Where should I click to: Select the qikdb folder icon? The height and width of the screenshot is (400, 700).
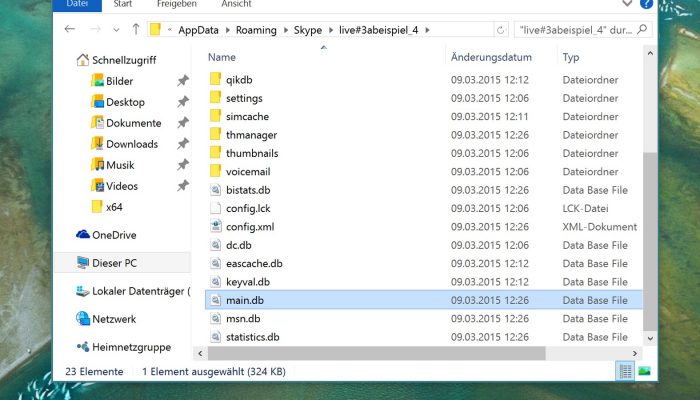216,79
